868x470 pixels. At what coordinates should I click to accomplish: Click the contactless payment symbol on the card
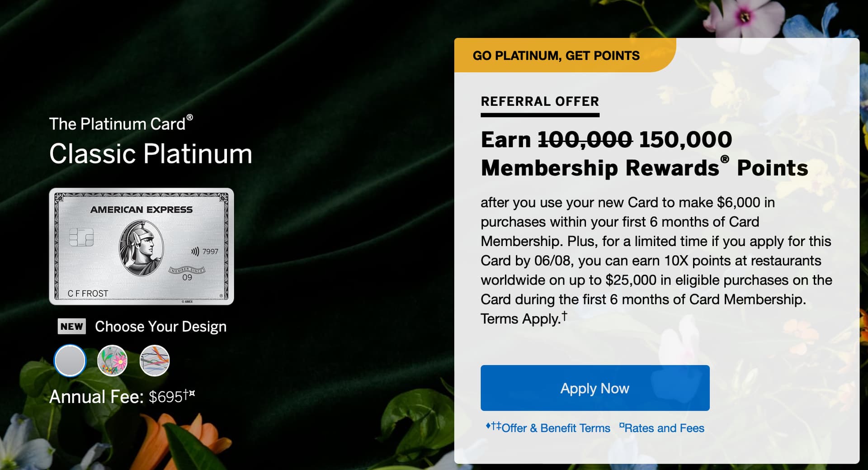point(195,252)
